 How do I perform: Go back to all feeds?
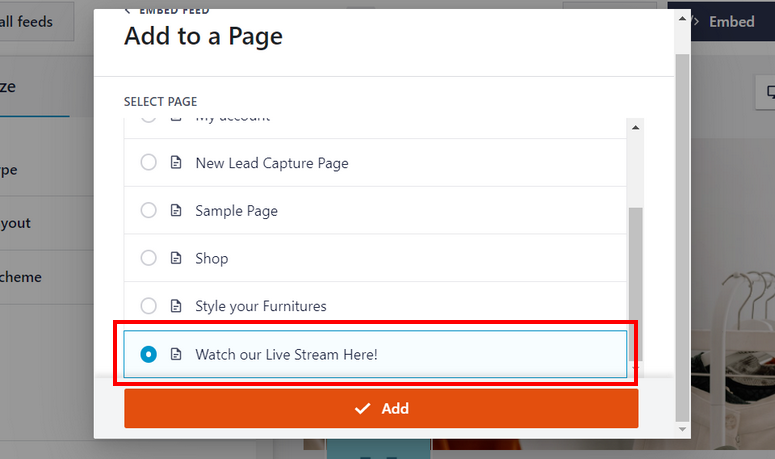click(x=36, y=21)
